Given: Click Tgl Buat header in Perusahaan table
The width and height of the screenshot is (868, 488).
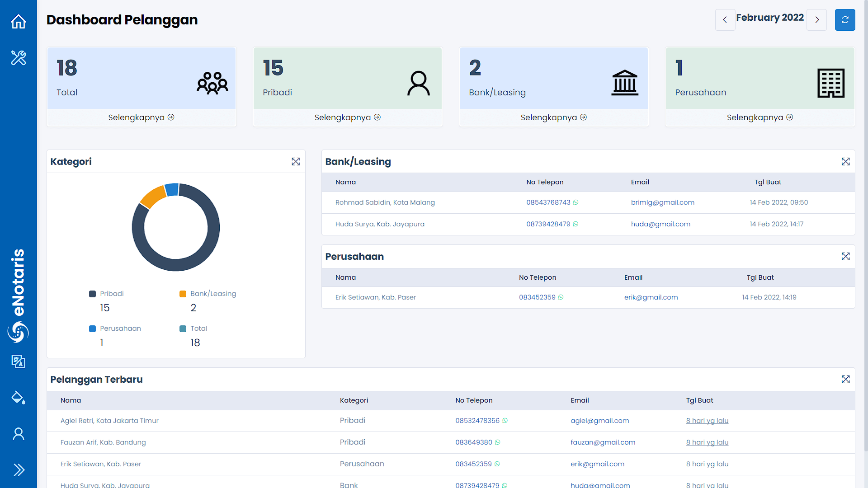Looking at the screenshot, I should click(760, 277).
